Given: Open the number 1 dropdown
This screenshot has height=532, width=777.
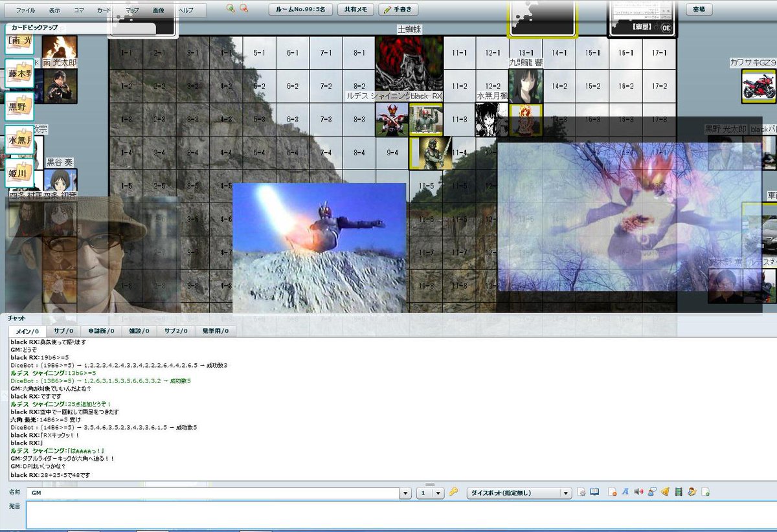Looking at the screenshot, I should (x=430, y=493).
